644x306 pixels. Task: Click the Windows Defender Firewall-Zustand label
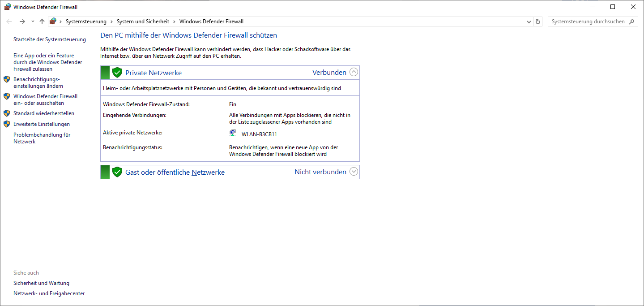pyautogui.click(x=146, y=104)
